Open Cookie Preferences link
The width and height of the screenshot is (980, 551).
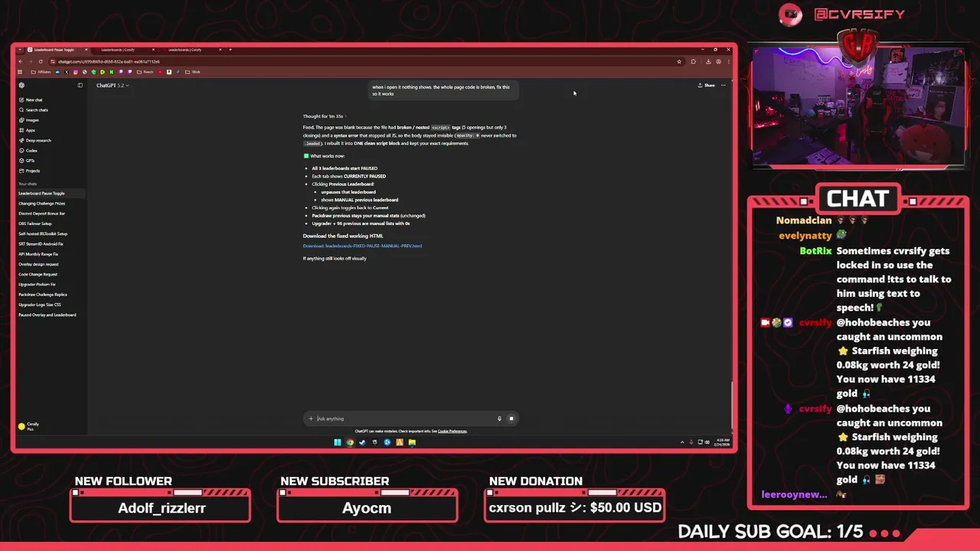(x=452, y=431)
